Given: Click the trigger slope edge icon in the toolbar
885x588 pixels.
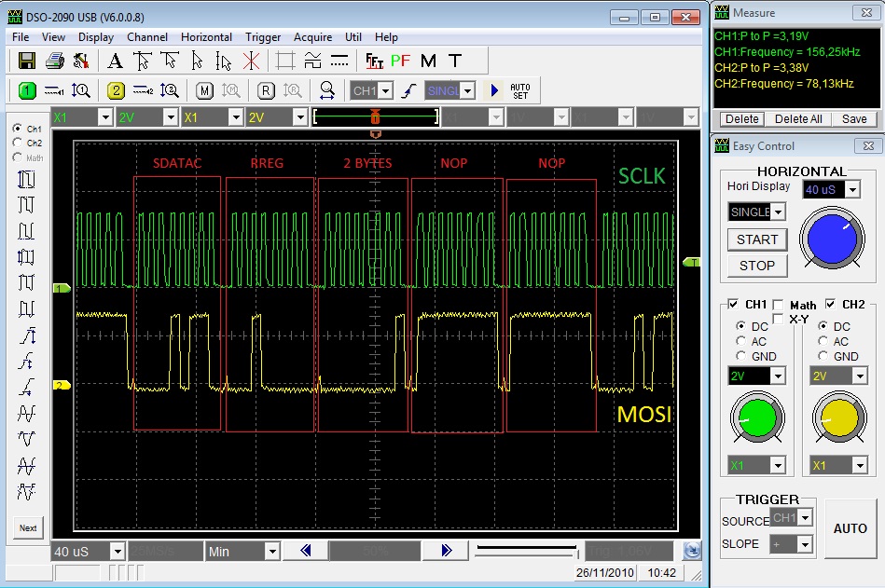Looking at the screenshot, I should pyautogui.click(x=408, y=90).
